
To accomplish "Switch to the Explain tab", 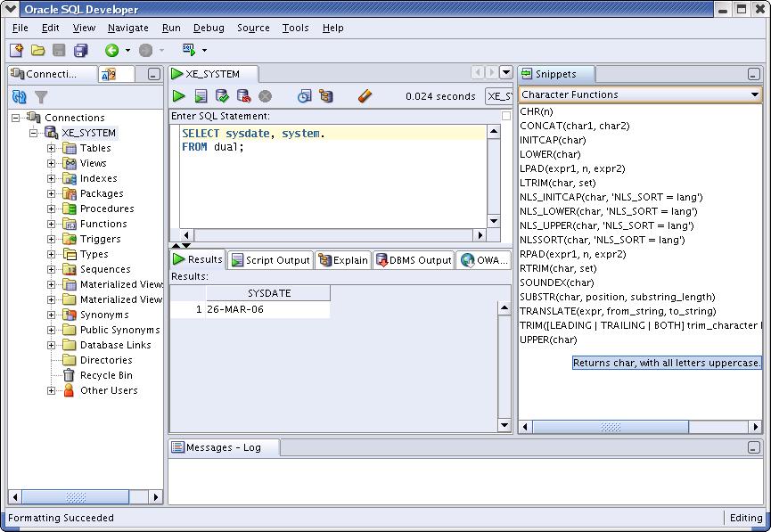I will pyautogui.click(x=343, y=260).
